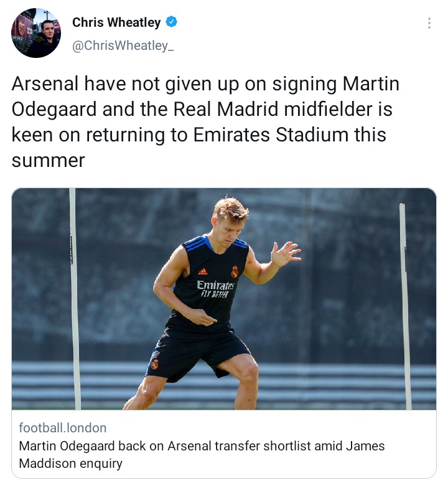The width and height of the screenshot is (448, 479).
Task: Click the tweet's first line starting 'Arsenal have'
Action: point(205,83)
